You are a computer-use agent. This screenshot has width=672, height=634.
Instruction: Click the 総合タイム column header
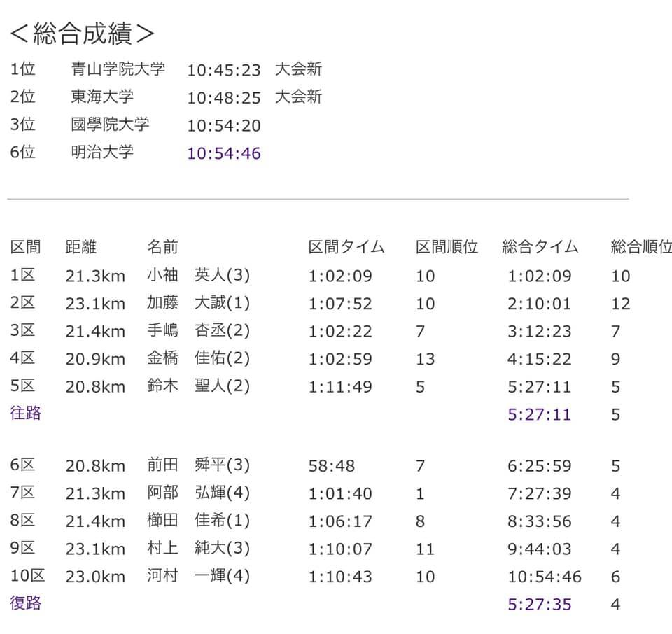coord(540,247)
